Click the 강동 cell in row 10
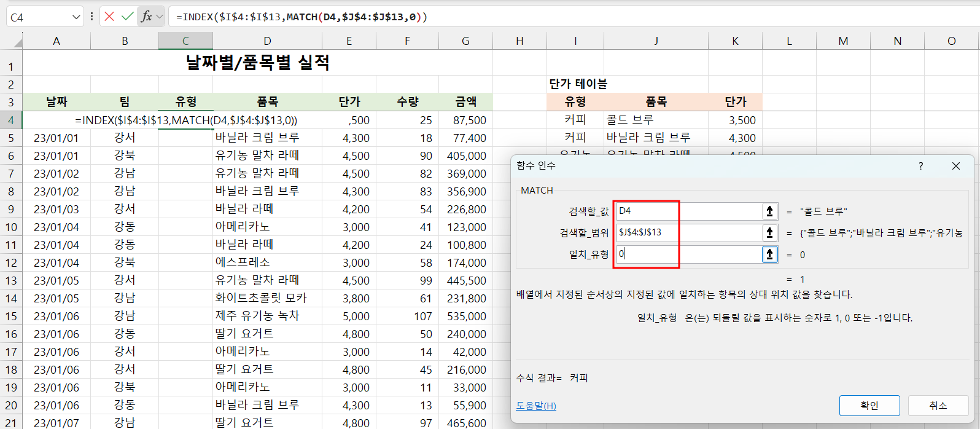The height and width of the screenshot is (429, 980). pos(125,227)
